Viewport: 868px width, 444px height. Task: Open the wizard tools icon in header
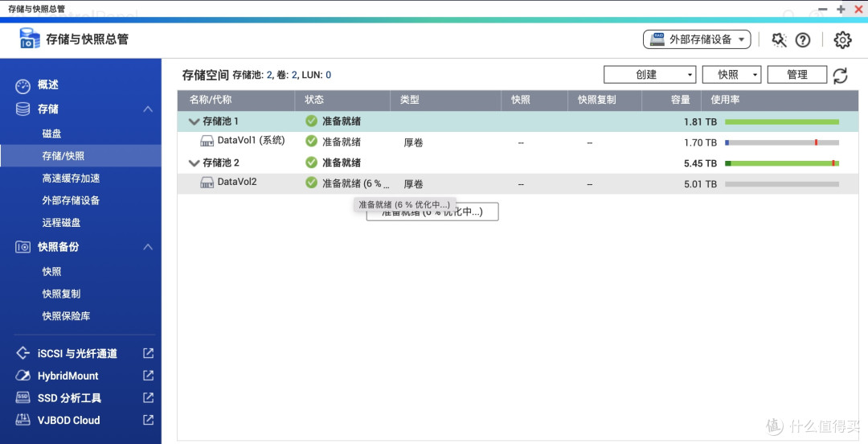coord(779,39)
